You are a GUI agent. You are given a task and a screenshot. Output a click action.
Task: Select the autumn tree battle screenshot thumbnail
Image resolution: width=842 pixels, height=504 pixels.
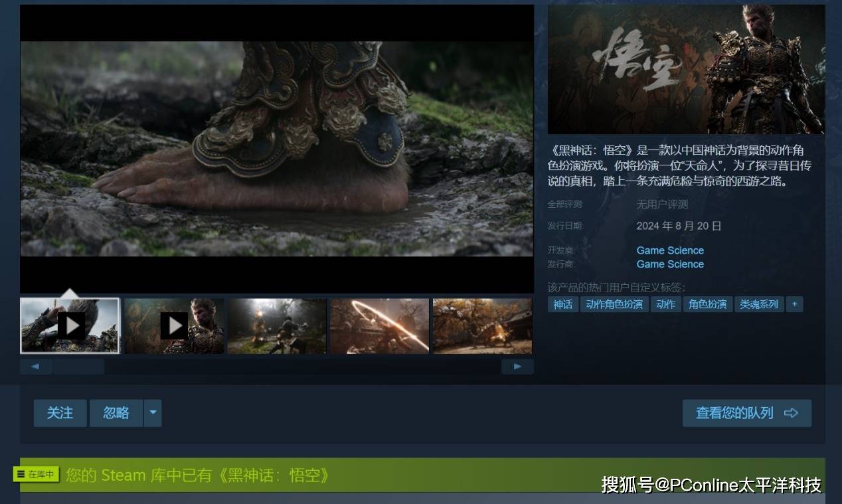pos(482,325)
